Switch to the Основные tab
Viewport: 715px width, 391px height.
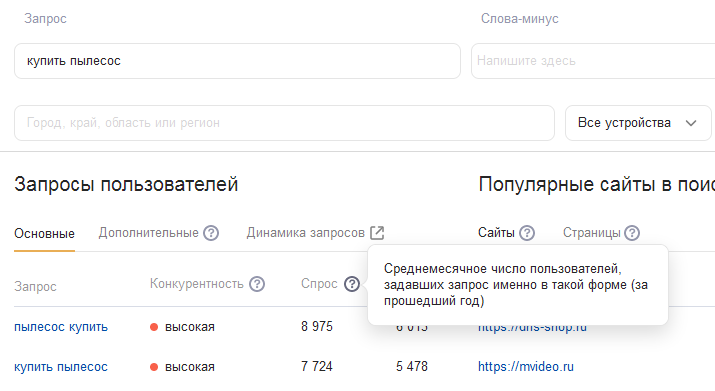tap(44, 234)
